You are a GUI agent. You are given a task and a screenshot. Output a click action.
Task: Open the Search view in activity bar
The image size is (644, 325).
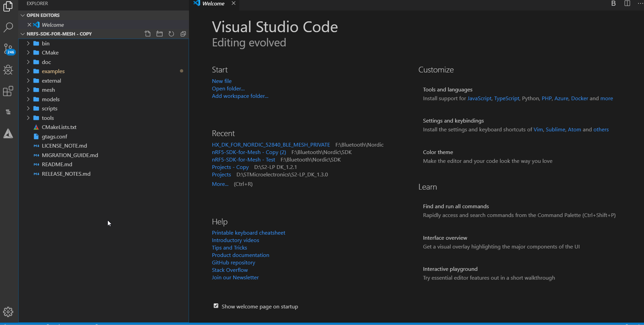click(x=8, y=27)
